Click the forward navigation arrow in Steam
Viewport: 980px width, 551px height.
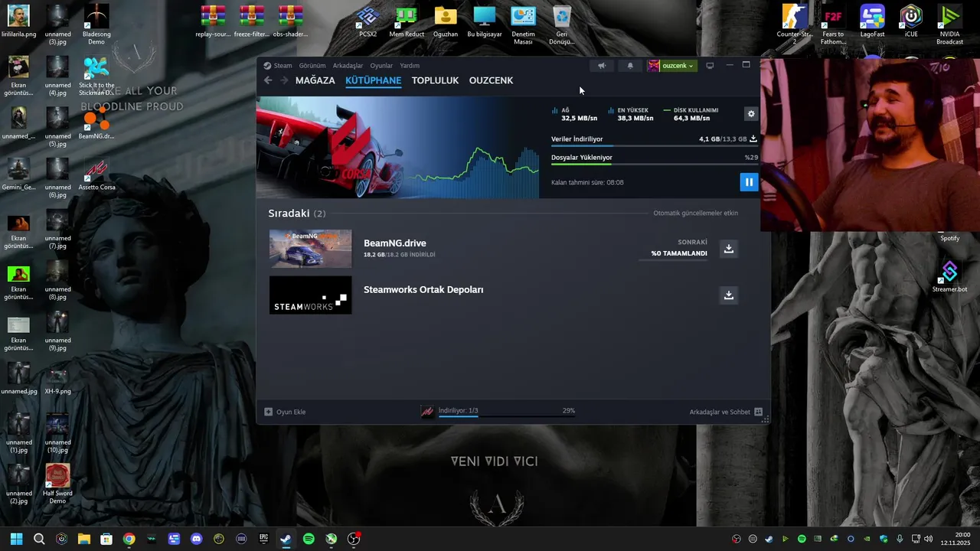(x=284, y=80)
